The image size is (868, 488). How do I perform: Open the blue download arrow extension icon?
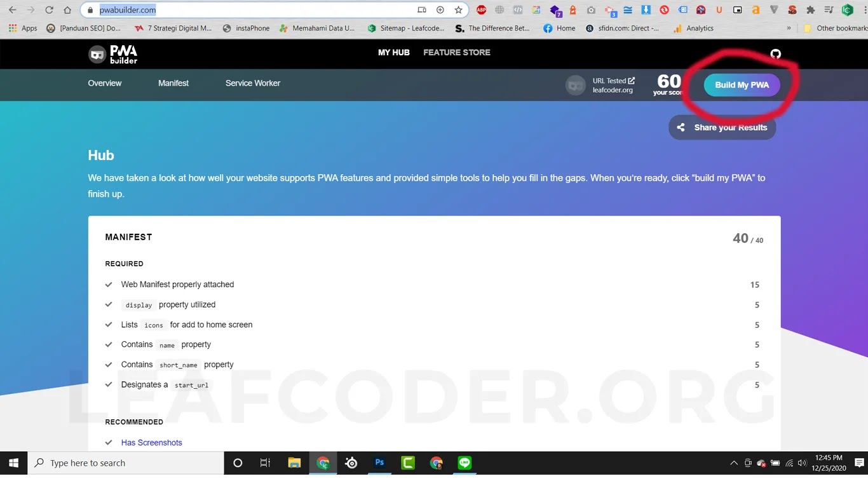pyautogui.click(x=646, y=10)
